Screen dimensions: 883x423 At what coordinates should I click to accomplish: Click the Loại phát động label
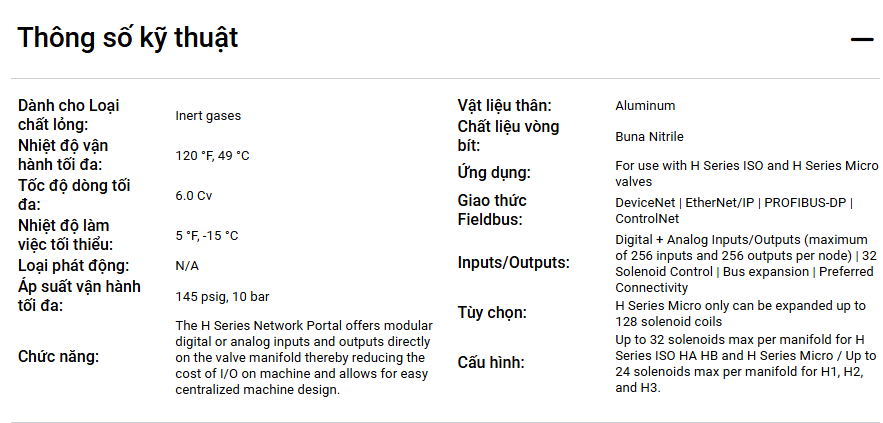(x=73, y=266)
